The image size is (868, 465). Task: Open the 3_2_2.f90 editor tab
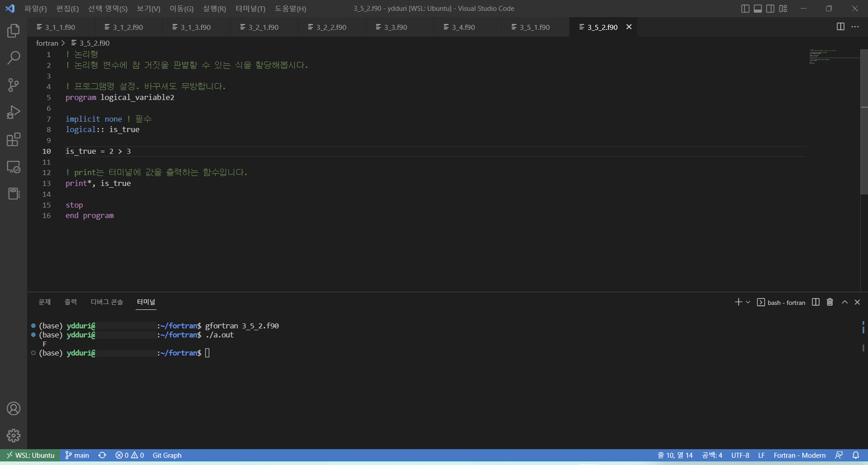[331, 27]
